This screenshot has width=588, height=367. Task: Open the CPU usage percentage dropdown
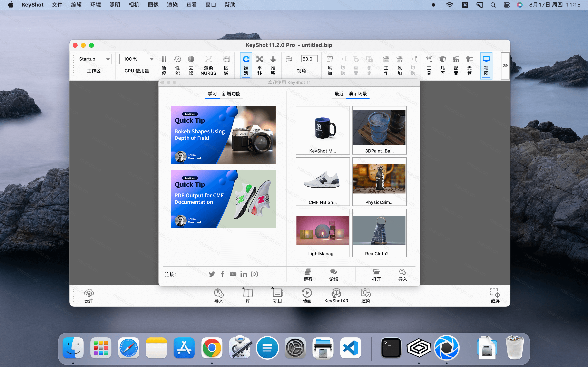(x=137, y=59)
